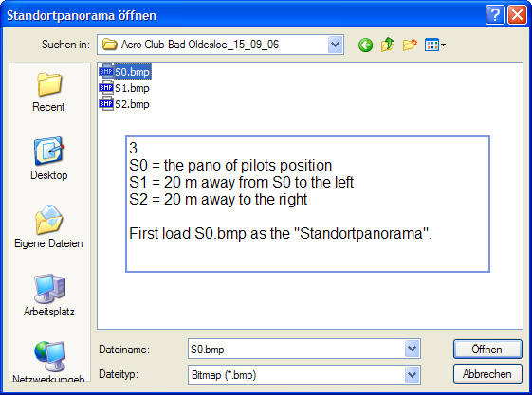Close the Standortpanorama öffnen dialog
This screenshot has width=532, height=395.
point(517,15)
